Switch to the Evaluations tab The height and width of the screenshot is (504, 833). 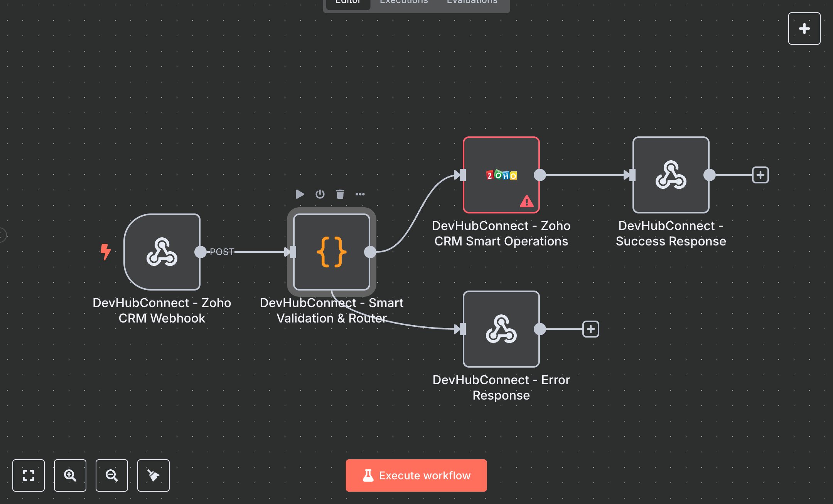pyautogui.click(x=471, y=3)
